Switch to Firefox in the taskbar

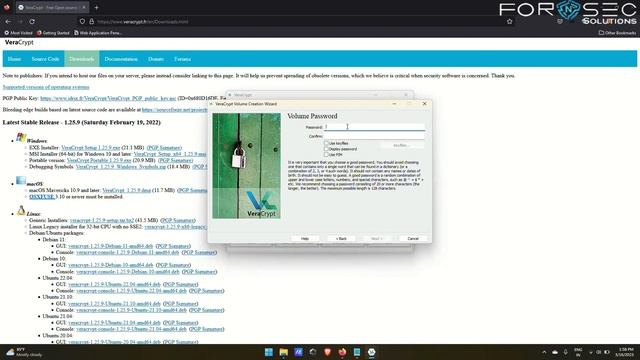tap(342, 352)
